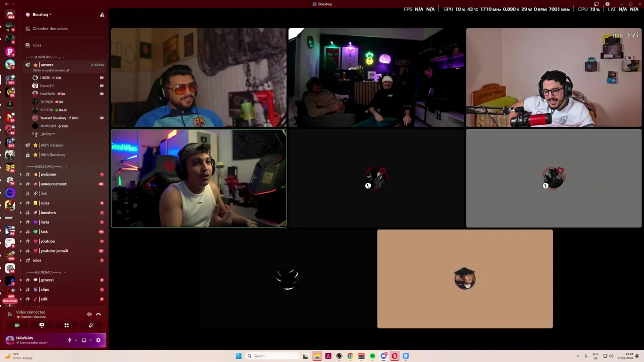
Task: Select the tan tile with flat-cap avatar
Action: (465, 279)
